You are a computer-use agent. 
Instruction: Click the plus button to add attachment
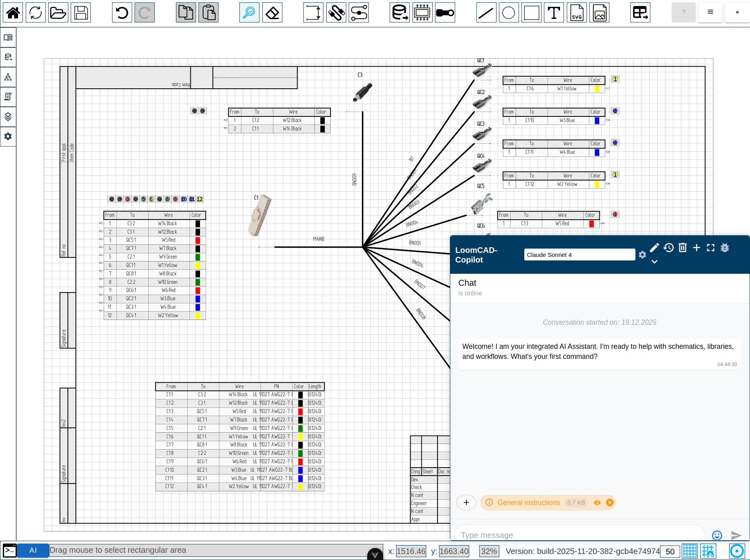466,503
